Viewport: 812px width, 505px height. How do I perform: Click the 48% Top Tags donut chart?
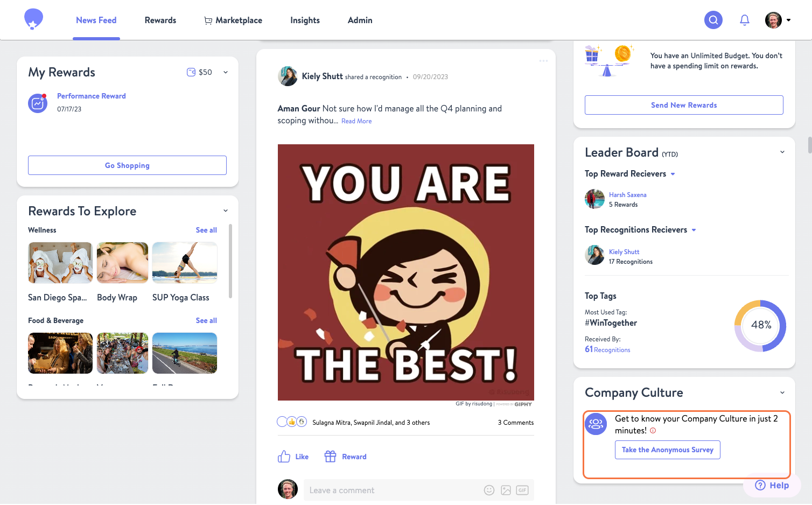(760, 326)
